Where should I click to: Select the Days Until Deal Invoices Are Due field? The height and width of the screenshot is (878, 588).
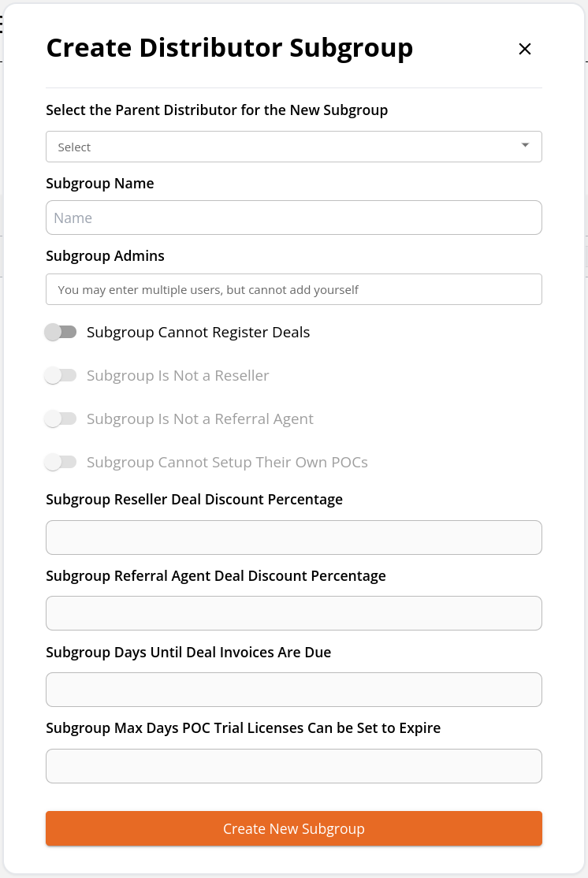click(x=293, y=690)
